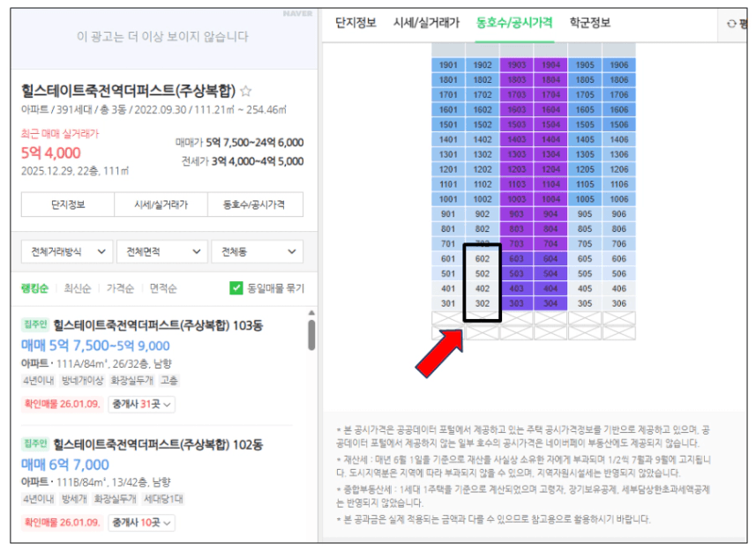756x551 pixels.
Task: Select unit 1402 cell
Action: (x=483, y=139)
